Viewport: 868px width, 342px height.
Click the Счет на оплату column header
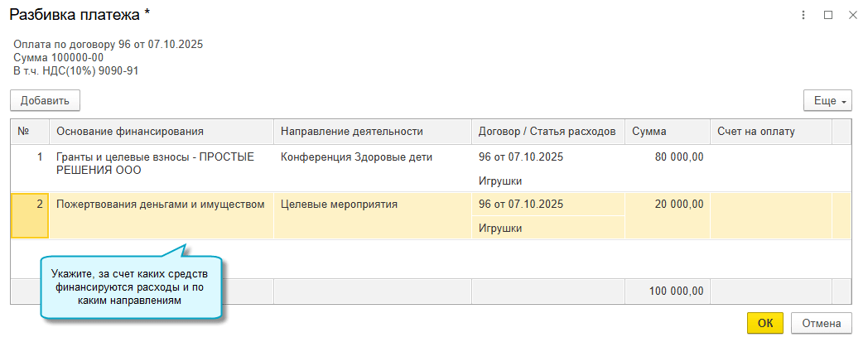(x=770, y=131)
